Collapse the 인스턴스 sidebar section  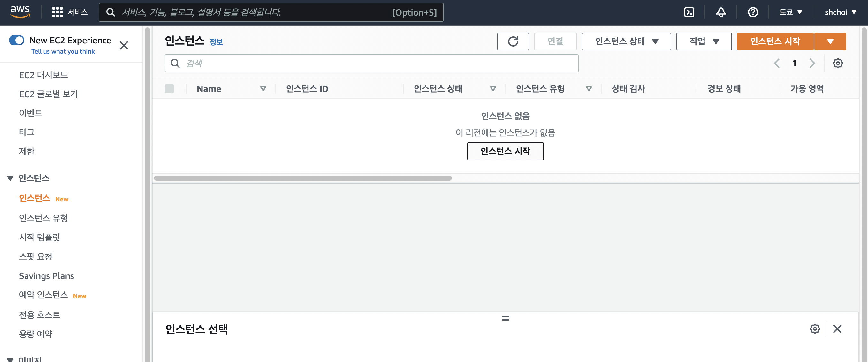[10, 178]
